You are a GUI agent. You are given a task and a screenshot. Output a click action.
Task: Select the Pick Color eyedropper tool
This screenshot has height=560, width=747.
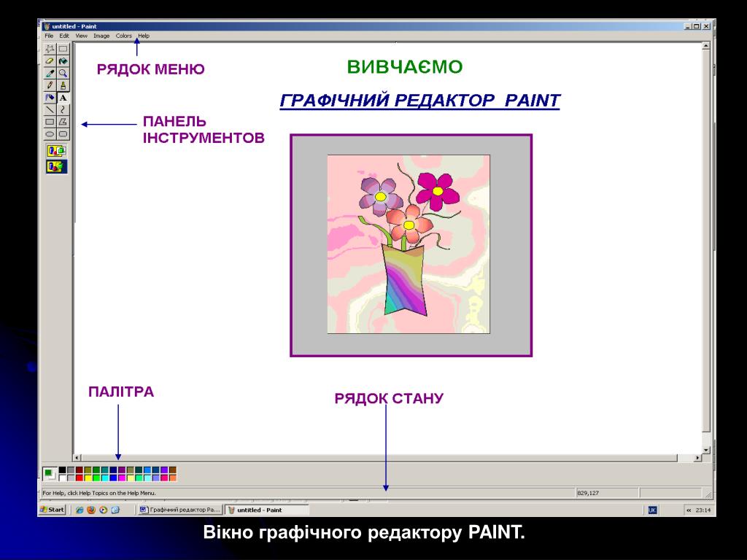point(50,74)
